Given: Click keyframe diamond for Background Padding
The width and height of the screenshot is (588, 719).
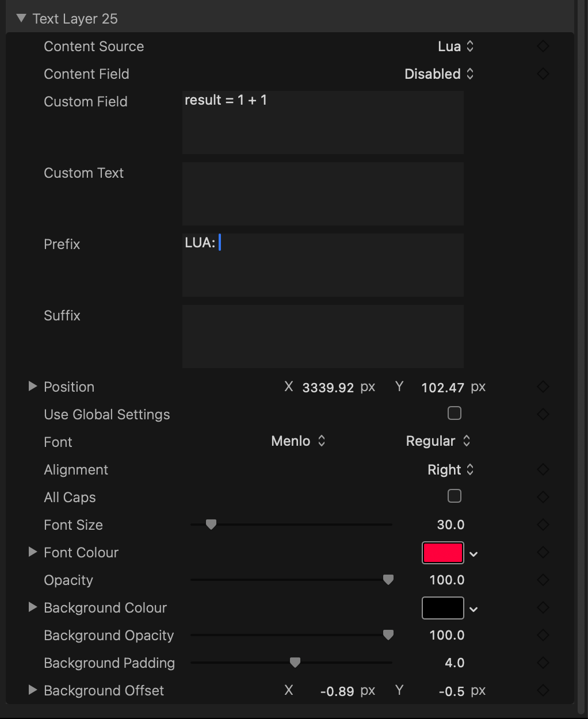Looking at the screenshot, I should [x=543, y=663].
